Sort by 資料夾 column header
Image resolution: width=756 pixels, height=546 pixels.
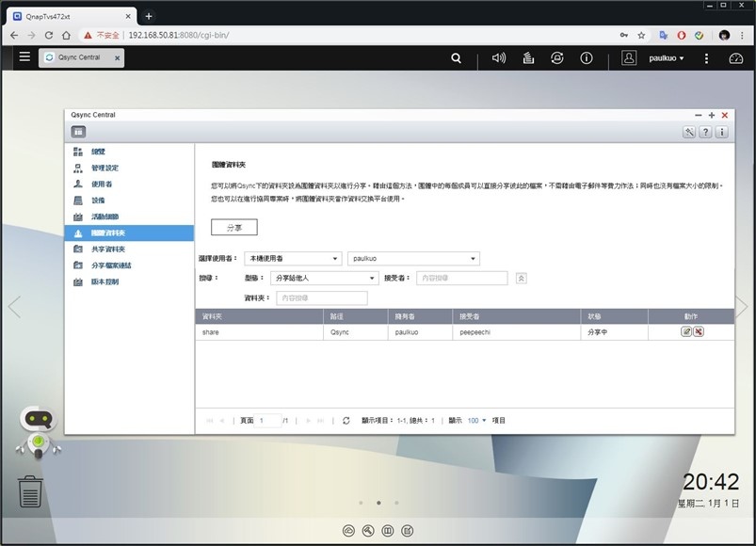260,316
